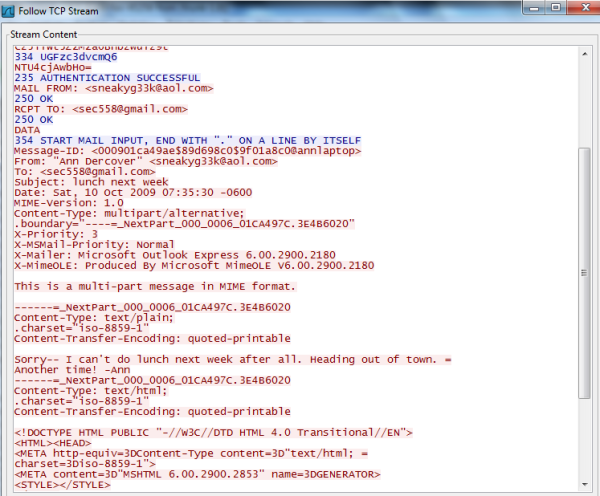Click the 'Content-Type: text/plain;' line
Viewport: 600px width, 496px height.
point(94,318)
